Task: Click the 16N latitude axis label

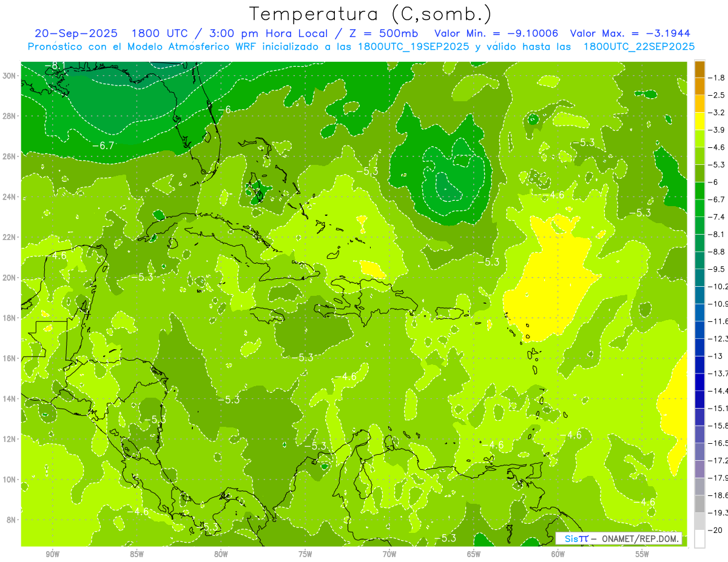Action: point(10,358)
